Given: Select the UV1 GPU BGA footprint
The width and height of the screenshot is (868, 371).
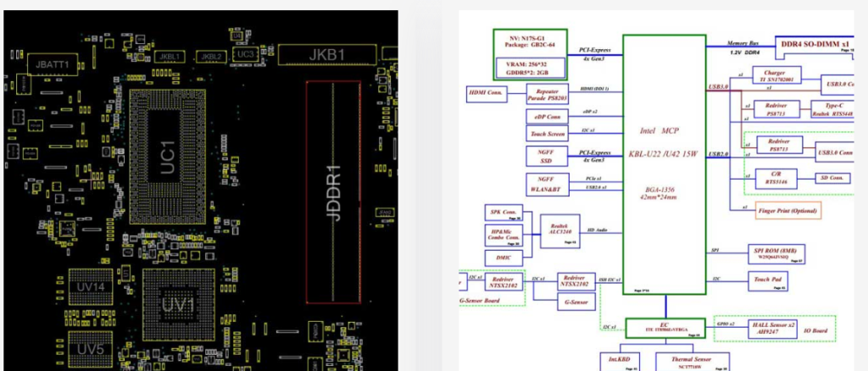Looking at the screenshot, I should [x=178, y=305].
